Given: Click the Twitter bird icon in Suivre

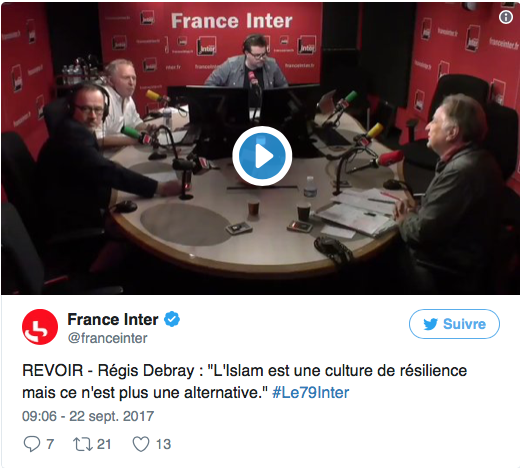Looking at the screenshot, I should 430,324.
